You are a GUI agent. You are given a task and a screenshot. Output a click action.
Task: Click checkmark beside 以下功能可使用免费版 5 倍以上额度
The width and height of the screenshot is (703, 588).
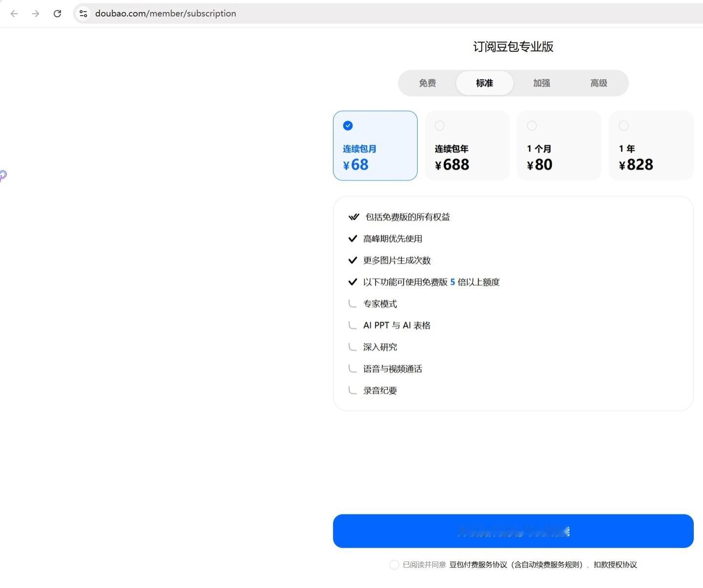[352, 282]
